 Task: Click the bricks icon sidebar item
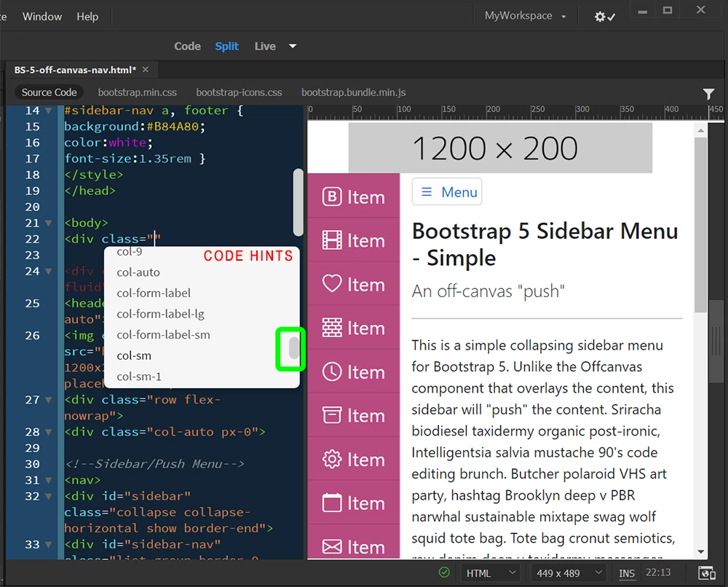(354, 328)
